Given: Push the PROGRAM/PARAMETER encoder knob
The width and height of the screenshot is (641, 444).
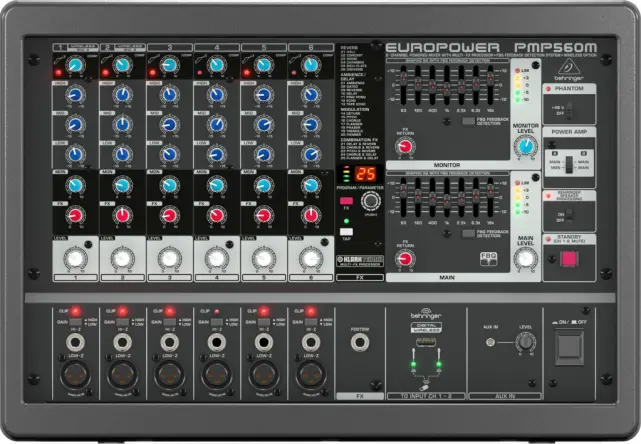Looking at the screenshot, I should tap(371, 201).
